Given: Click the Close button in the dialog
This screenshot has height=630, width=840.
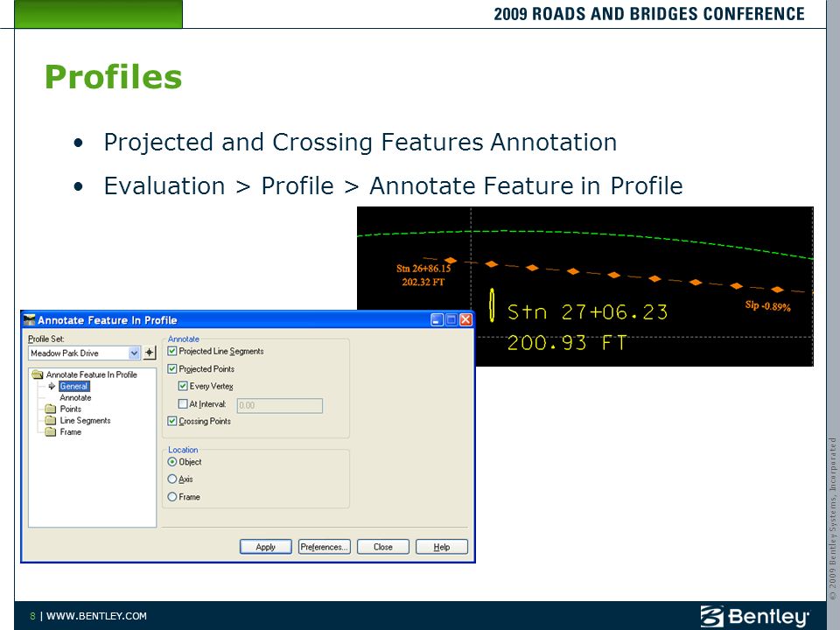Looking at the screenshot, I should click(x=383, y=546).
